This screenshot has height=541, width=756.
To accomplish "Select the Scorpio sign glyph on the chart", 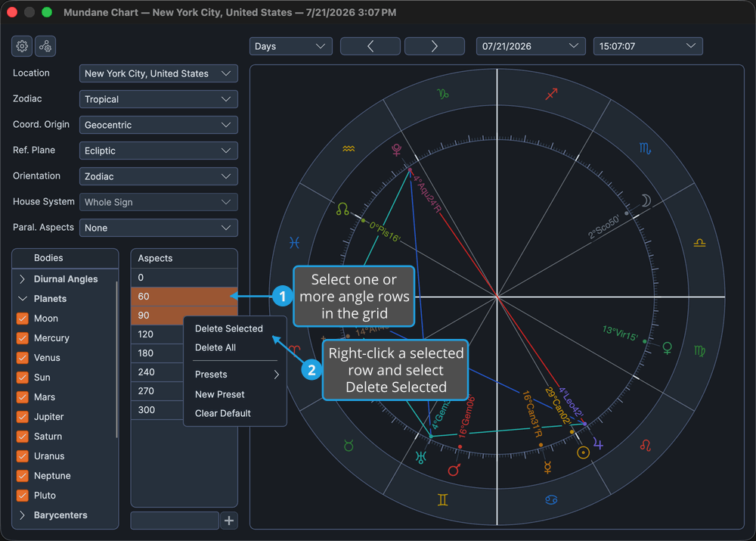I will (x=645, y=148).
